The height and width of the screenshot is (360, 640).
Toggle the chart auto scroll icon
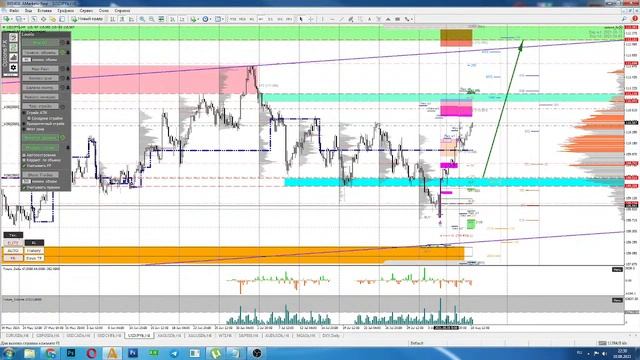click(x=173, y=19)
